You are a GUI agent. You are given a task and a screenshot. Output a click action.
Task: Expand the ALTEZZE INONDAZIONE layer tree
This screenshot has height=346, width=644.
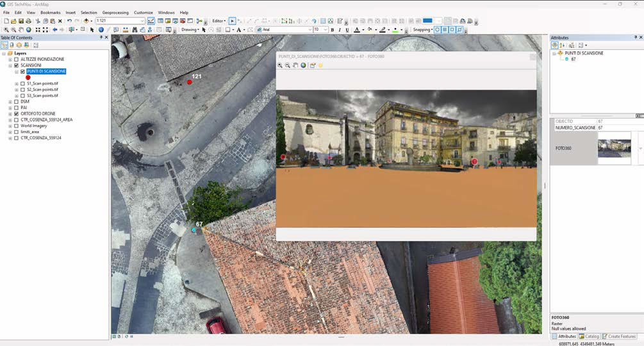(10, 59)
